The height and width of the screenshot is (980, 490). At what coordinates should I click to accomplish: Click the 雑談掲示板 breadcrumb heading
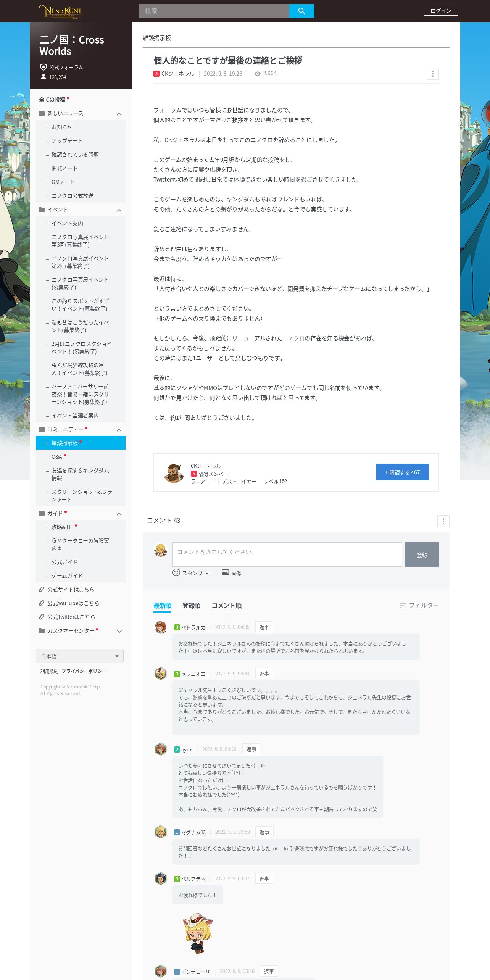click(157, 38)
